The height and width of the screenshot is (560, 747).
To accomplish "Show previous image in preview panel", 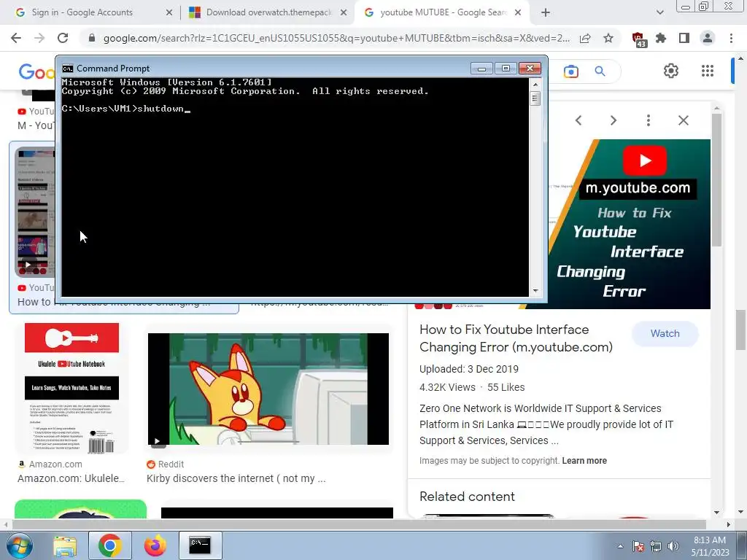I will pos(578,120).
